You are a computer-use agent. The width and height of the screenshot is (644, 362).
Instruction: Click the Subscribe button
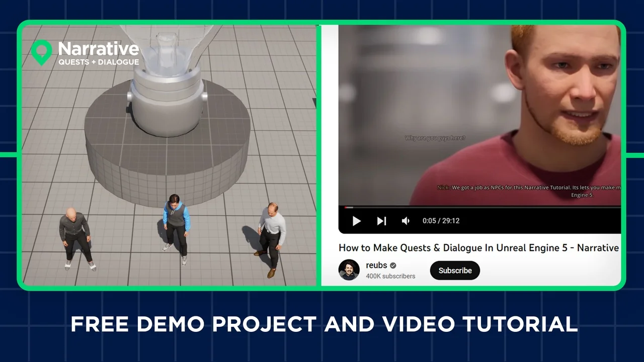pos(455,270)
